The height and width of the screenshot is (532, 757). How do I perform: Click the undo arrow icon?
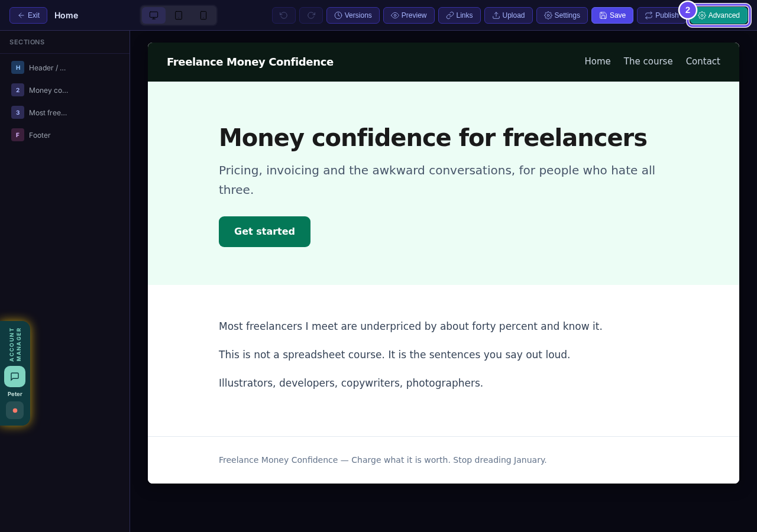click(x=284, y=15)
